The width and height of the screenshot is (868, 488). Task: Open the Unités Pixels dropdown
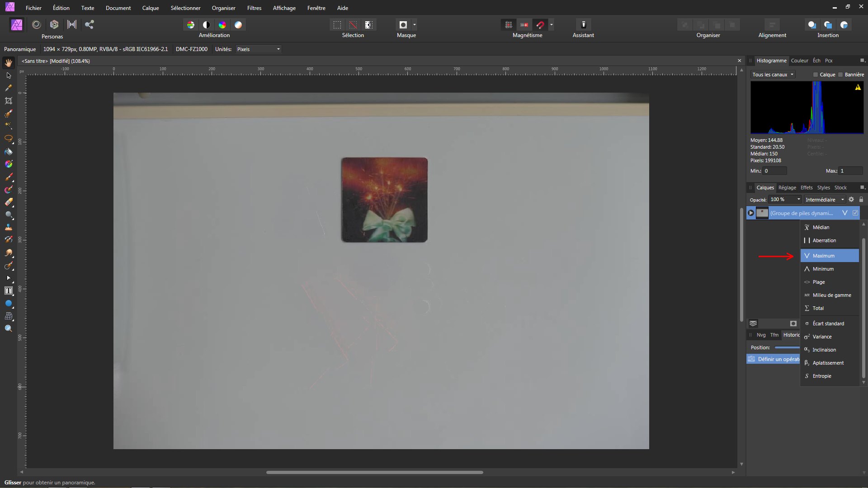259,49
